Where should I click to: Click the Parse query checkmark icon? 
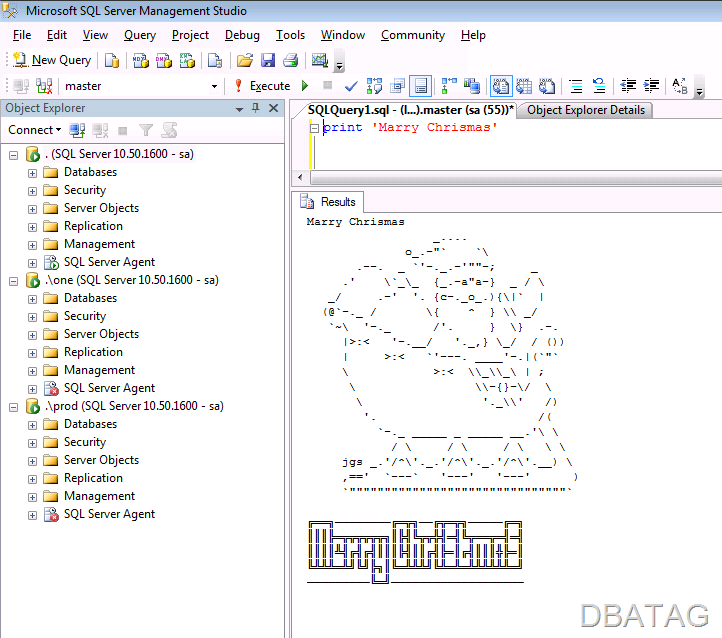click(x=351, y=86)
